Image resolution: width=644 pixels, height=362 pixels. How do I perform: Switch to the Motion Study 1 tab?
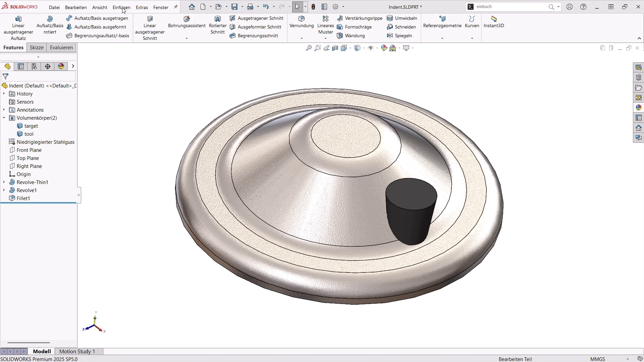point(77,351)
